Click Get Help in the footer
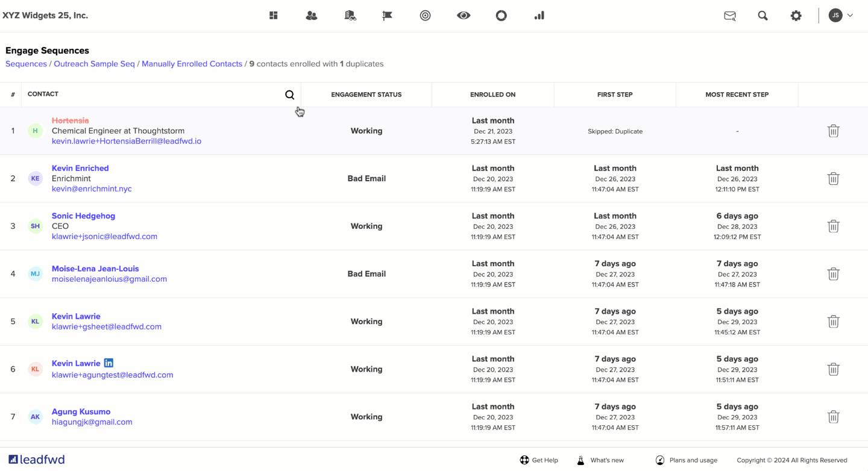 point(539,460)
